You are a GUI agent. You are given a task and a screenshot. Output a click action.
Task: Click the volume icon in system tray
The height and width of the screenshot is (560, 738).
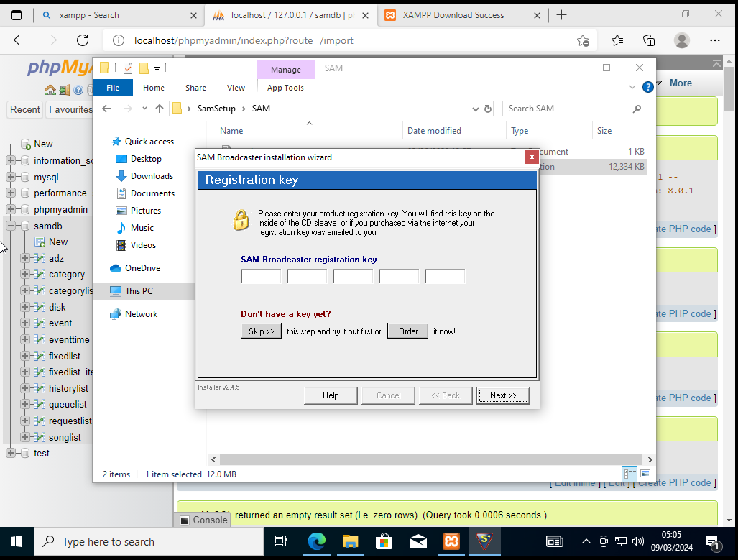click(x=637, y=541)
